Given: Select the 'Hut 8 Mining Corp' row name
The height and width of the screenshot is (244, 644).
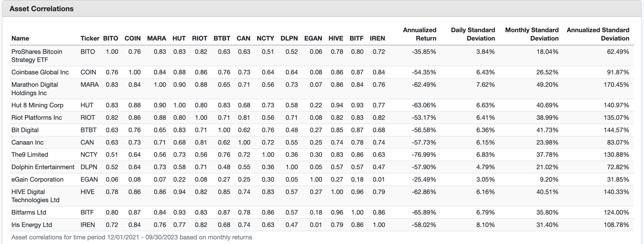Looking at the screenshot, I should (x=37, y=105).
